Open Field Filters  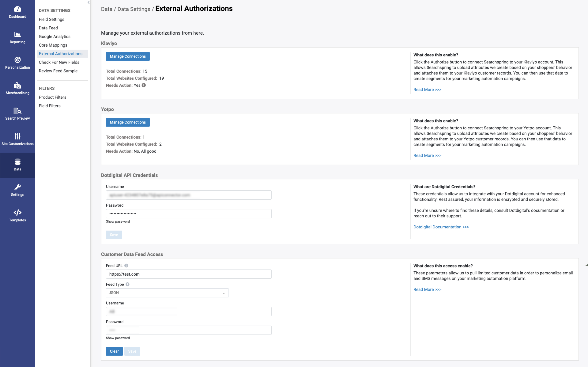pos(50,106)
